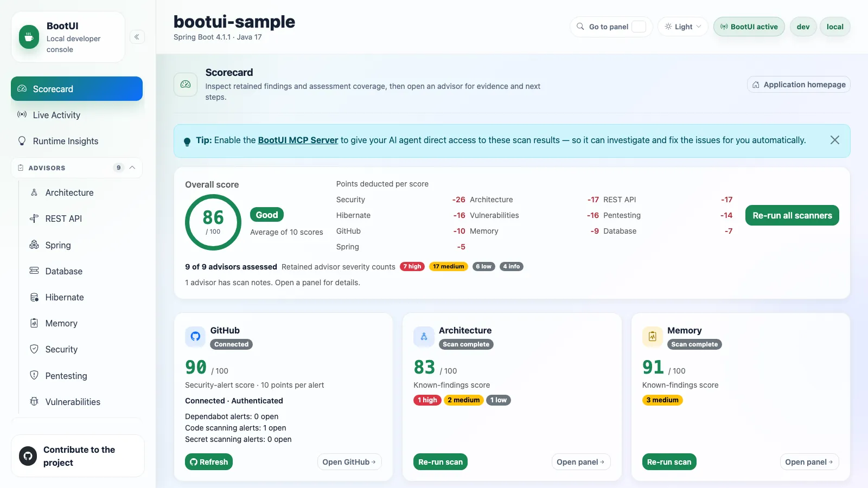
Task: Click the GitHub card logo icon
Action: click(x=195, y=336)
